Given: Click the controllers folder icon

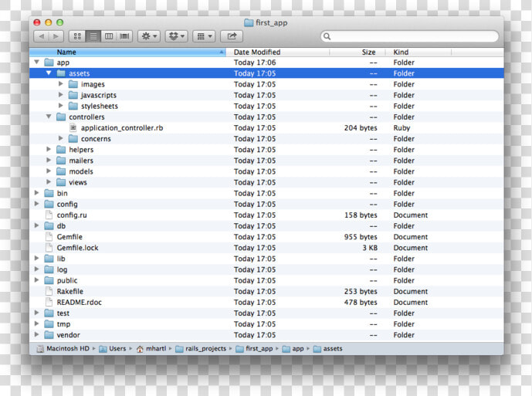Looking at the screenshot, I should pos(61,117).
